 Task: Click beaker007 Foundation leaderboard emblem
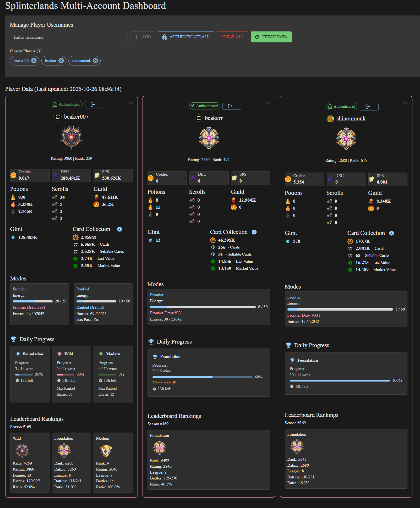tap(64, 450)
